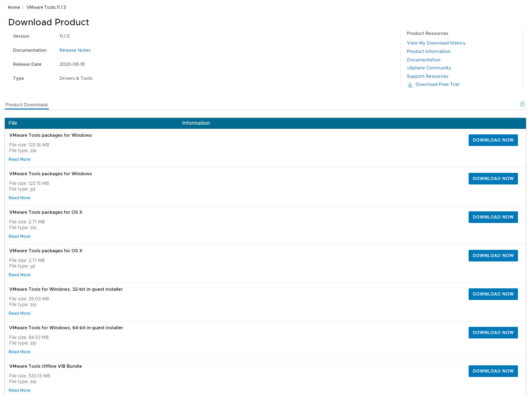Click the version value 11.1.5
The width and height of the screenshot is (532, 395).
(65, 36)
